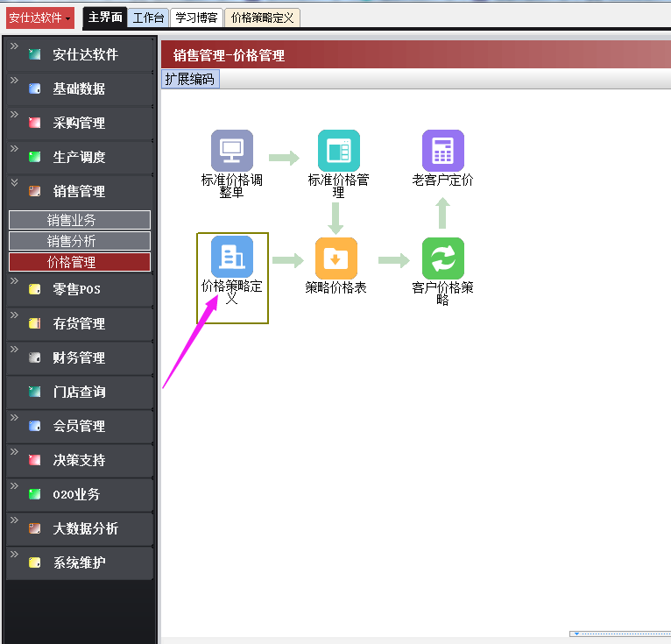Click the O2O业务 sidebar module icon
Screen dimensions: 671x644
click(x=35, y=494)
